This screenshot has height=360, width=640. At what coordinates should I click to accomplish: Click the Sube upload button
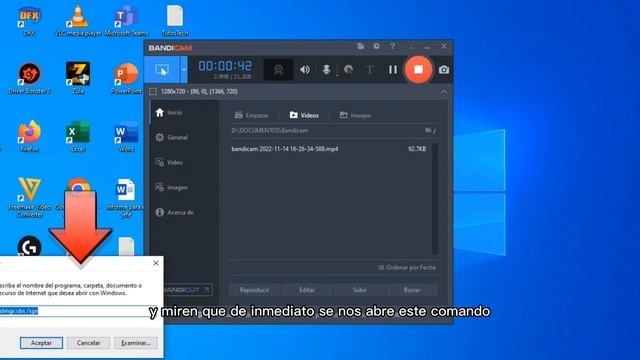point(360,290)
